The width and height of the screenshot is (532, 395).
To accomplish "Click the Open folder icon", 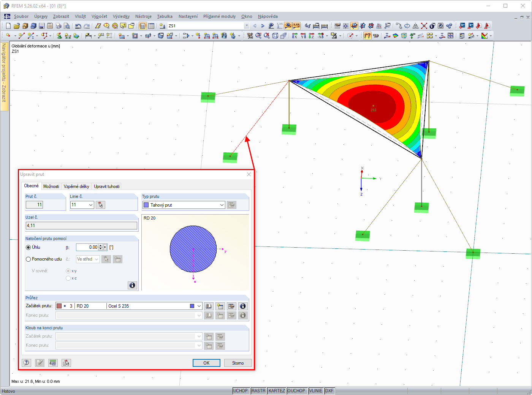I will click(x=16, y=26).
